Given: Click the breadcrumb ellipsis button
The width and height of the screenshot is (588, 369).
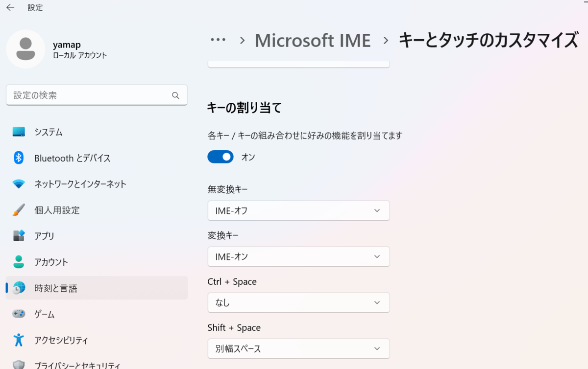Looking at the screenshot, I should [218, 40].
